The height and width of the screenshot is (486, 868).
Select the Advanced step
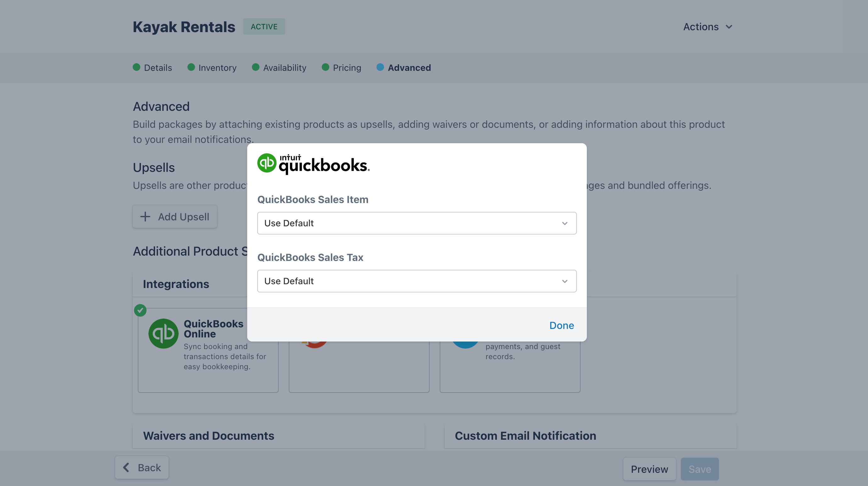(x=404, y=67)
